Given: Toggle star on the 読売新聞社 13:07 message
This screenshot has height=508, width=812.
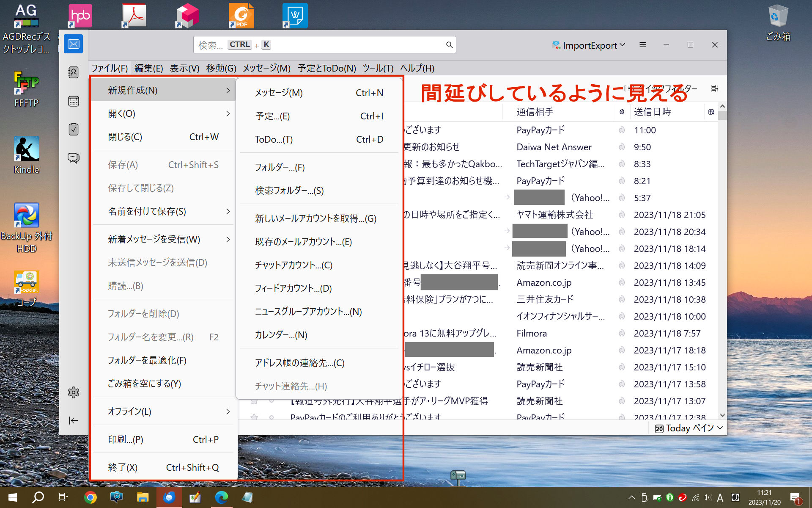Looking at the screenshot, I should (x=254, y=401).
